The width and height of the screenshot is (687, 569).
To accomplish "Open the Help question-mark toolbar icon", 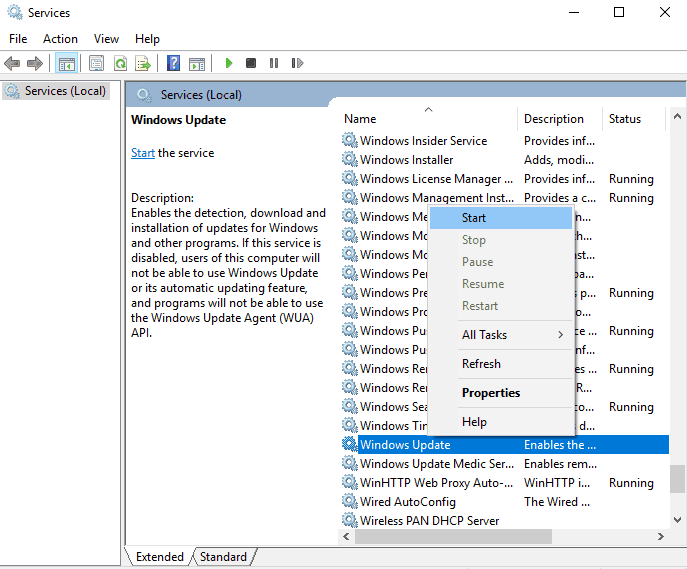I will [174, 64].
